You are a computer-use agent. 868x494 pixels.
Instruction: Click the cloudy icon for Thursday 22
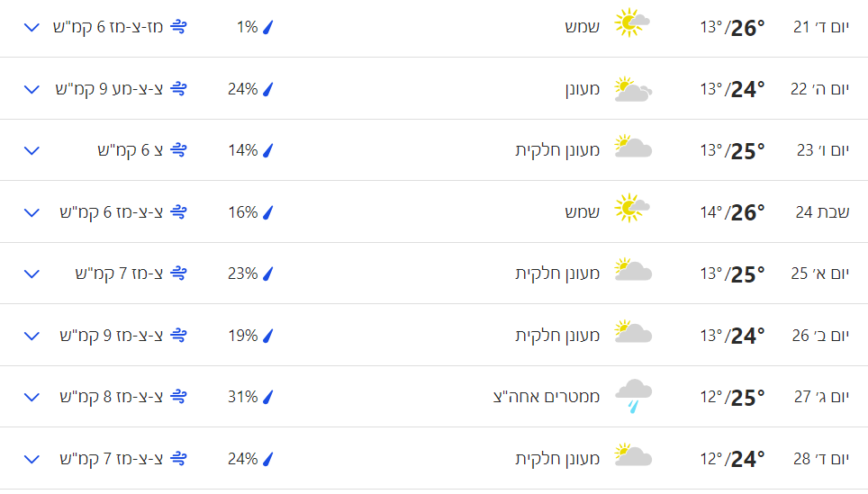(632, 89)
